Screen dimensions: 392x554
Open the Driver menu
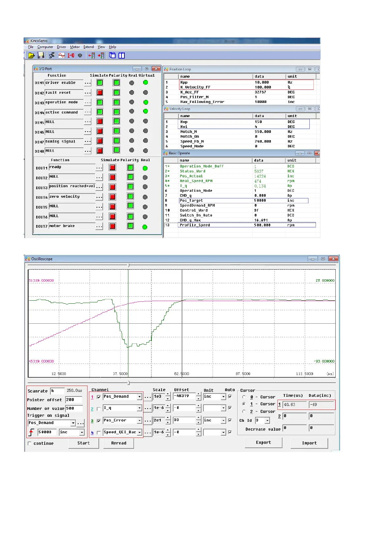(61, 47)
